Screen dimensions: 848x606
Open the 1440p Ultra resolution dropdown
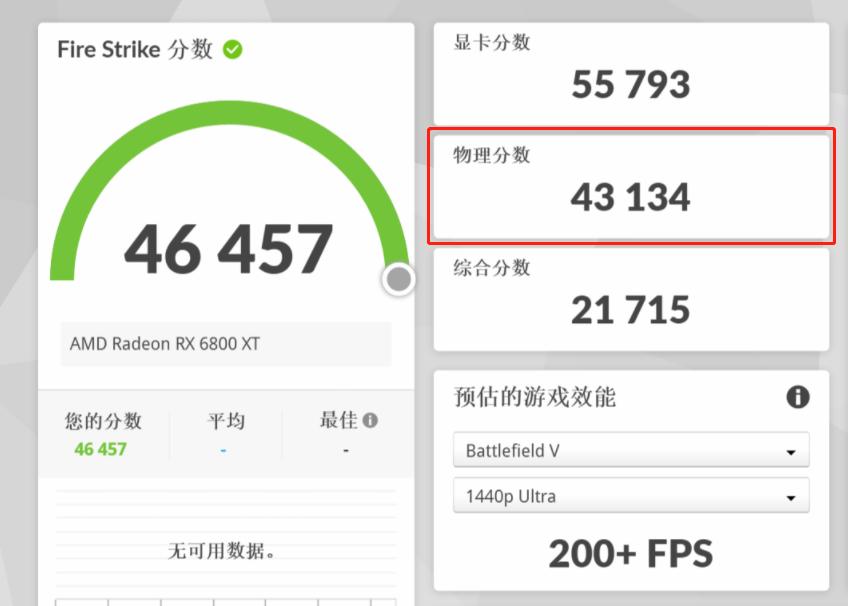pyautogui.click(x=630, y=496)
